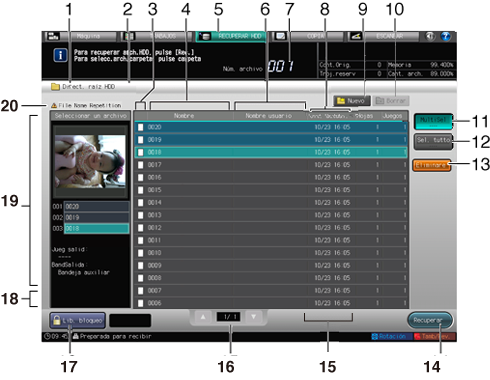Select file name 0019 in the table
The image size is (490, 380).
(154, 140)
